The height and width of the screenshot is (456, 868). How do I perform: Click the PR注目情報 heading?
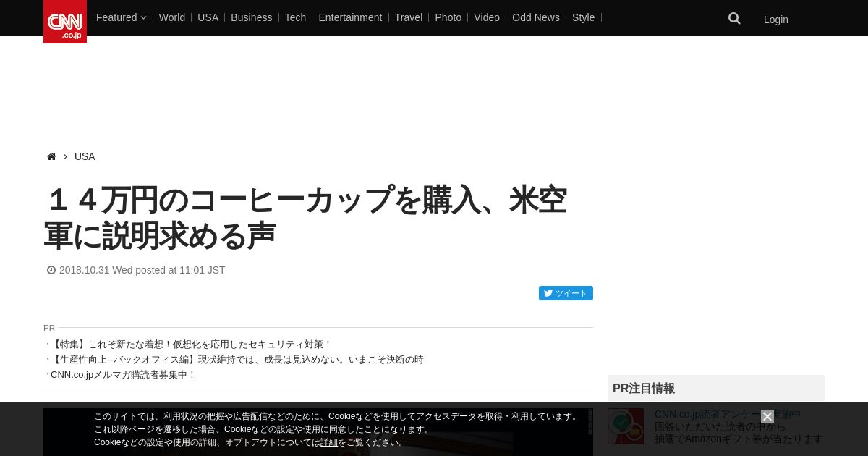tap(644, 388)
